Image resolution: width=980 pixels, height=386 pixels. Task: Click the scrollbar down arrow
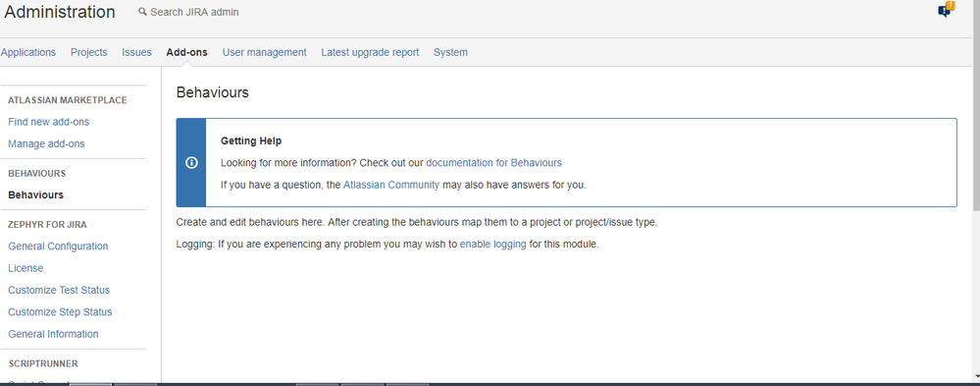(976, 376)
